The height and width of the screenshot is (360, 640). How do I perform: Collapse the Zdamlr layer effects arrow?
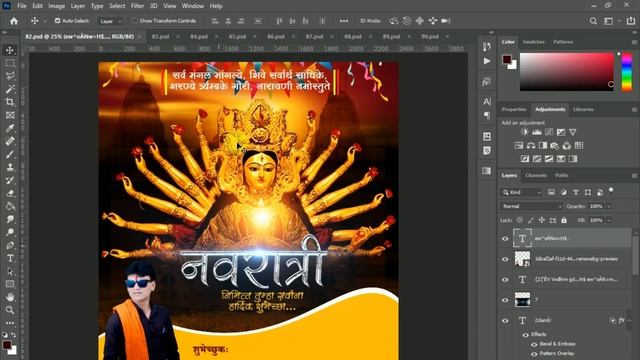pyautogui.click(x=630, y=321)
